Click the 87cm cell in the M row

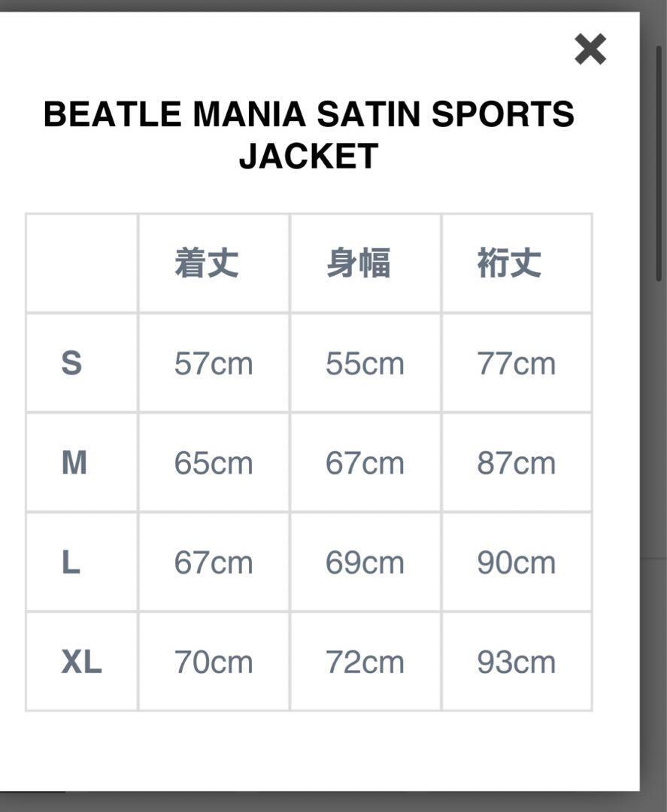point(516,463)
